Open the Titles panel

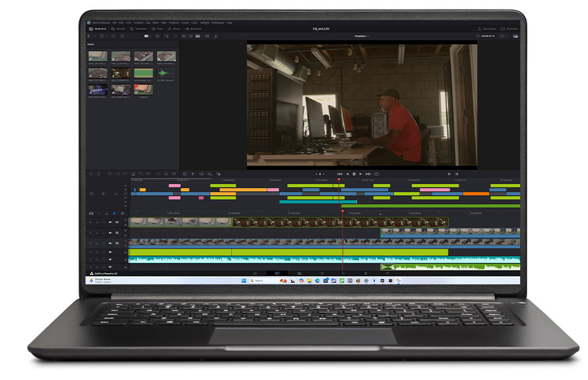coord(157,29)
